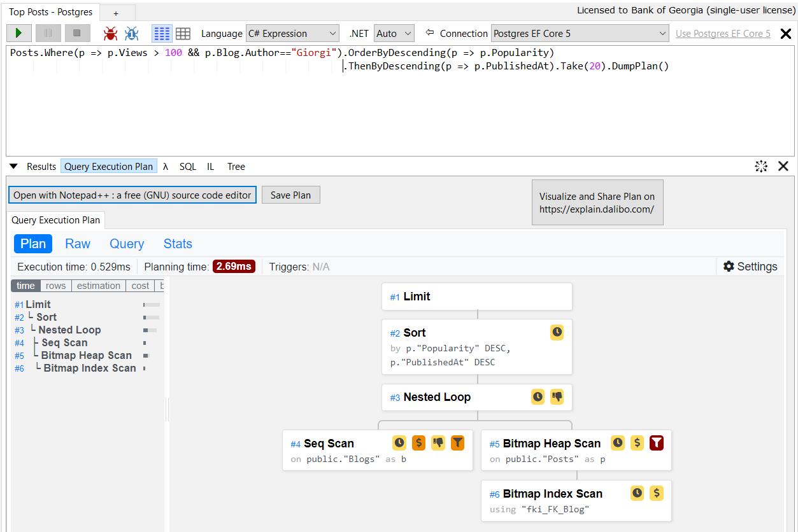The image size is (798, 532).
Task: Select the time metric toggle
Action: pos(26,286)
